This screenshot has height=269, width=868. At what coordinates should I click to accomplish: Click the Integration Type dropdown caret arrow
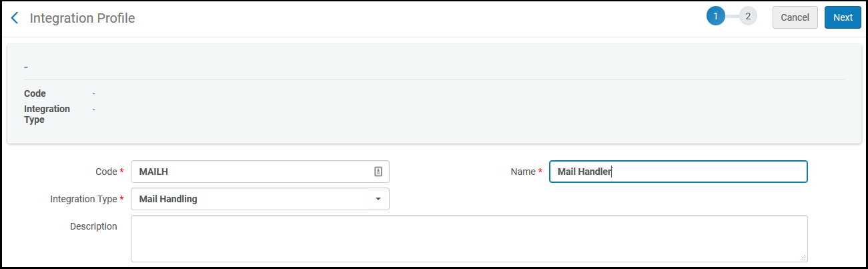378,199
